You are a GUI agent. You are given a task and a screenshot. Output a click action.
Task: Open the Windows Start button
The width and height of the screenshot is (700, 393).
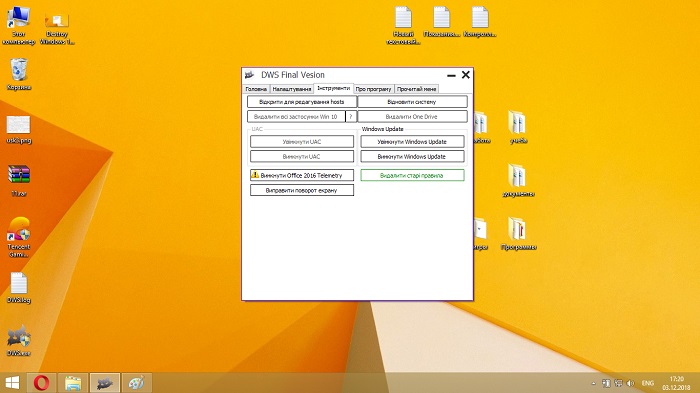(12, 383)
